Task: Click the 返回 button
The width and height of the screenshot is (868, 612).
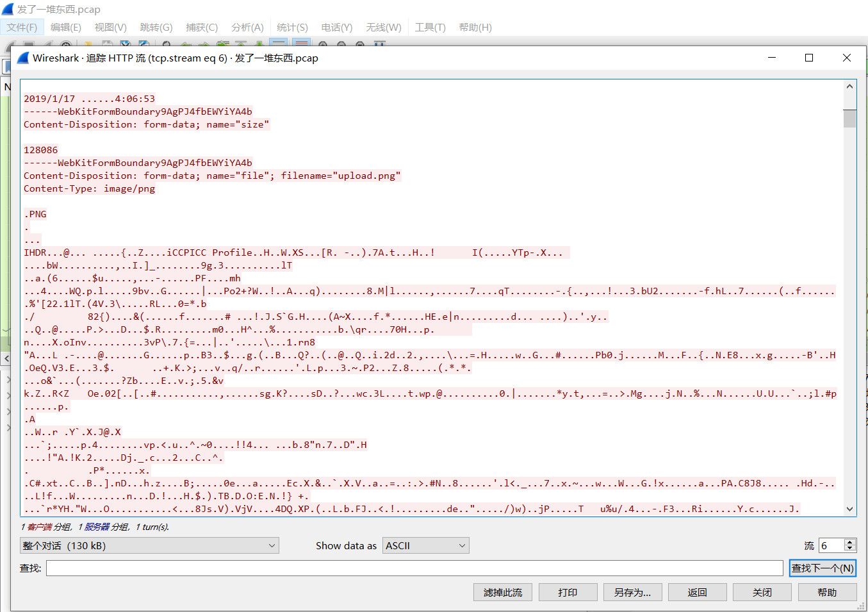Action: pos(697,592)
